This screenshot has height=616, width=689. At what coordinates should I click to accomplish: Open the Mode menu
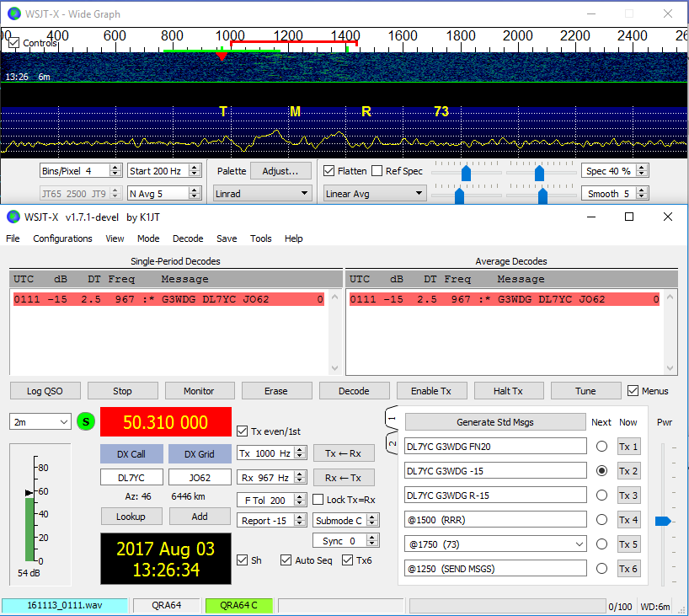point(148,238)
